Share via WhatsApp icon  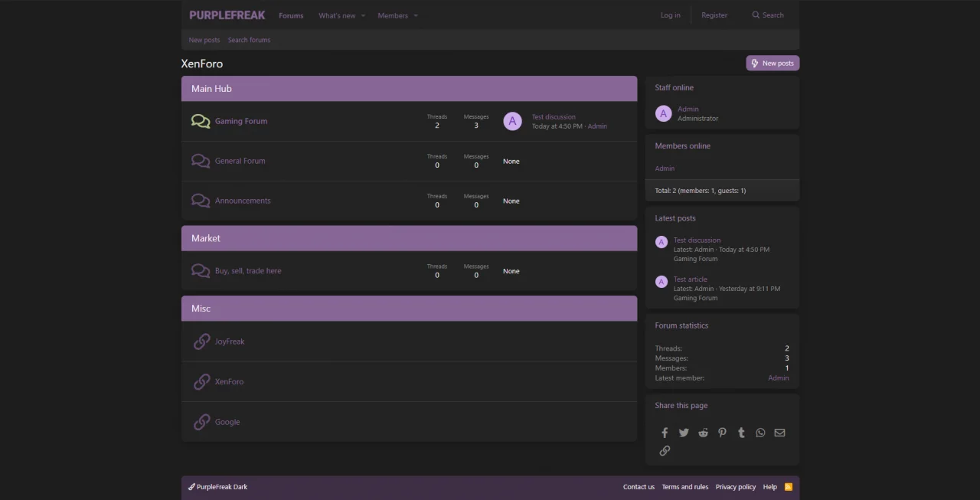(x=760, y=433)
